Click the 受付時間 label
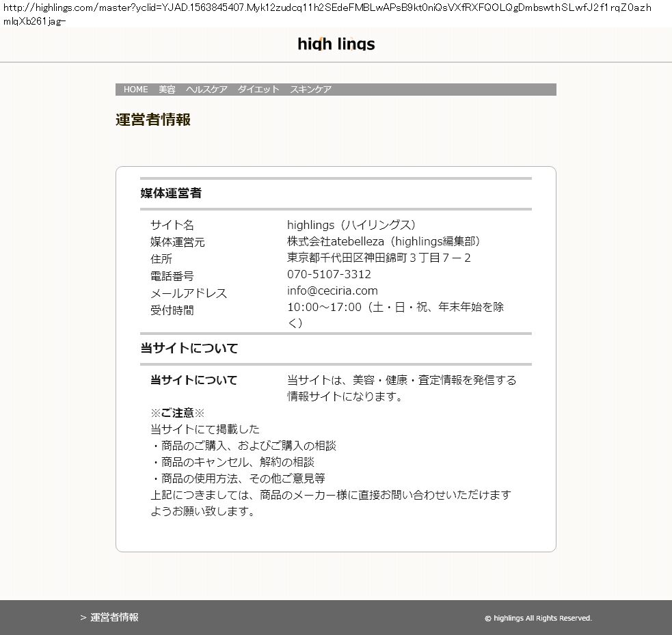Viewport: 672px width, 635px height. [x=172, y=310]
